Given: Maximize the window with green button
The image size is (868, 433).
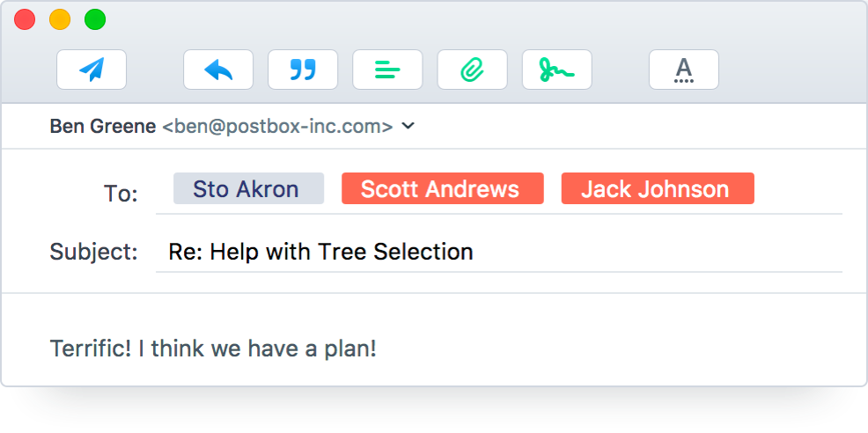Looking at the screenshot, I should click(94, 19).
